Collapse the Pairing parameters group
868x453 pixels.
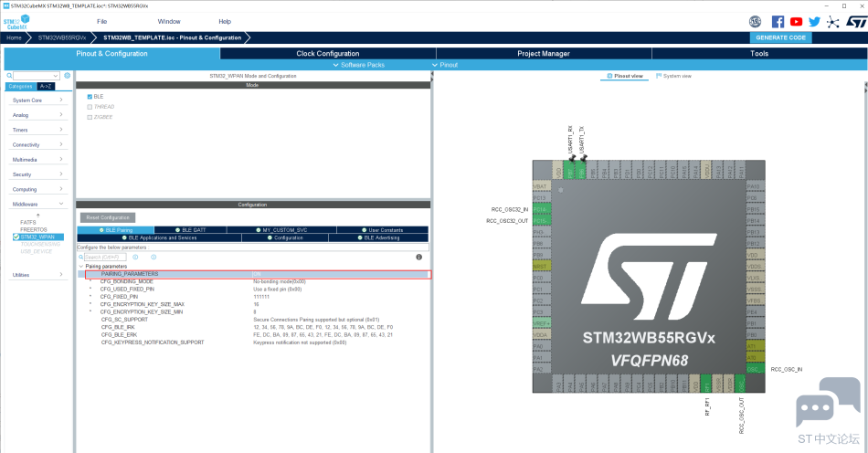click(x=81, y=267)
